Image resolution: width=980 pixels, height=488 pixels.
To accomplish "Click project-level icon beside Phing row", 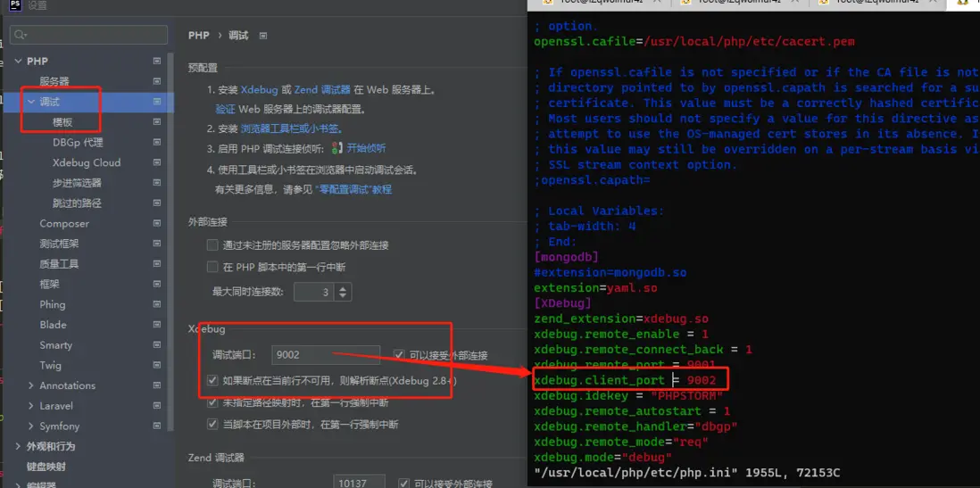I will click(x=157, y=304).
